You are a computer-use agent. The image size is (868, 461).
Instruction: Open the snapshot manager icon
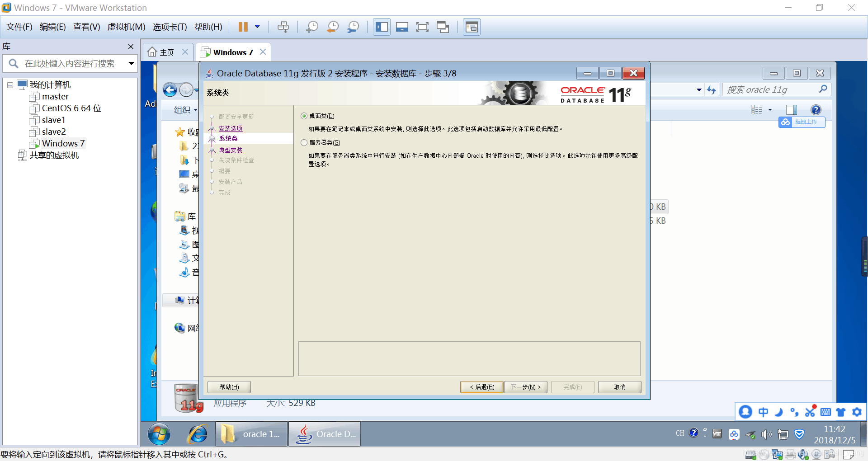point(353,27)
